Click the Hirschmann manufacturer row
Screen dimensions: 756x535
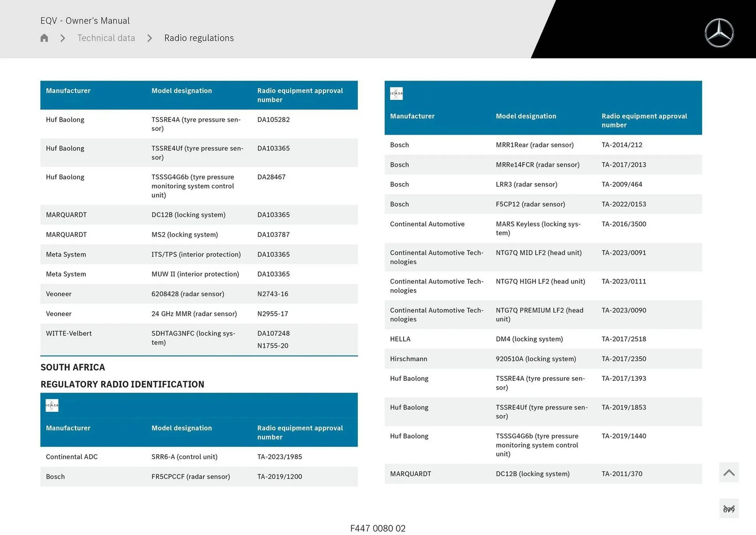coord(408,359)
